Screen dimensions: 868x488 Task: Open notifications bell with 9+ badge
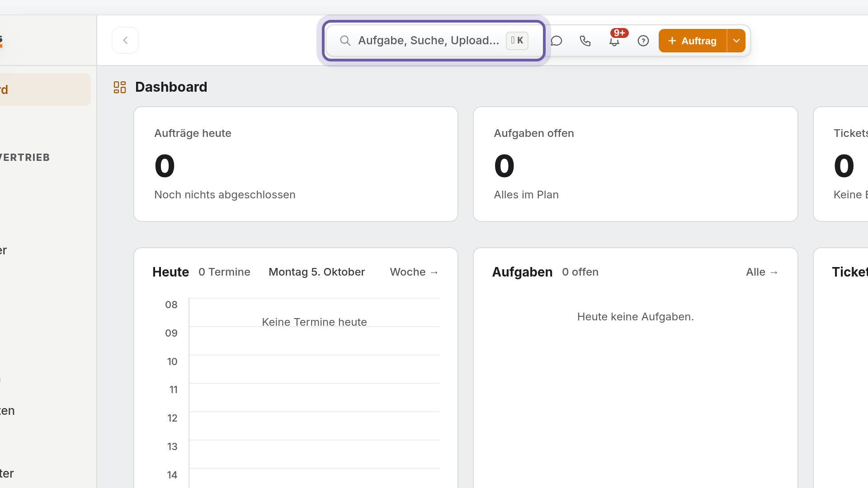tap(614, 41)
